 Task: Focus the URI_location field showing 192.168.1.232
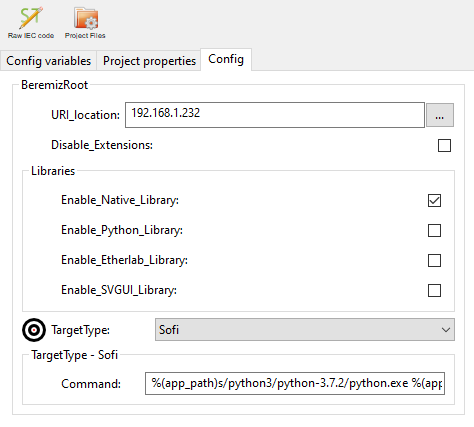click(x=275, y=115)
